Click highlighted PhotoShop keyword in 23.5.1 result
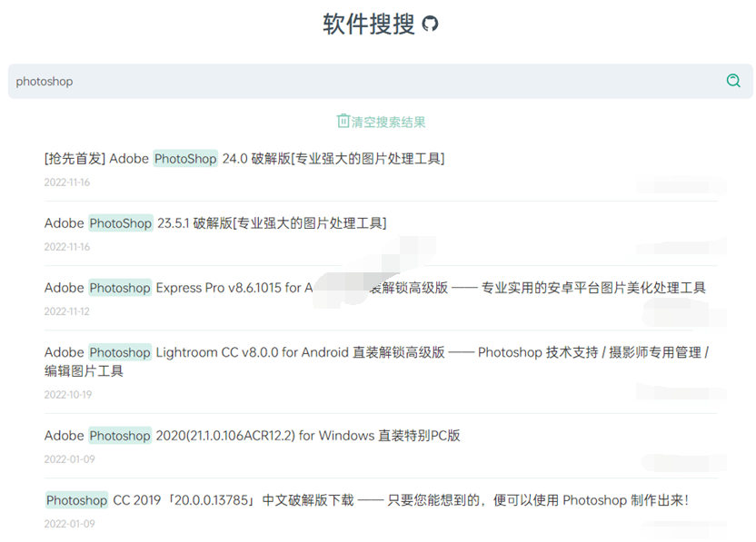 (x=120, y=223)
